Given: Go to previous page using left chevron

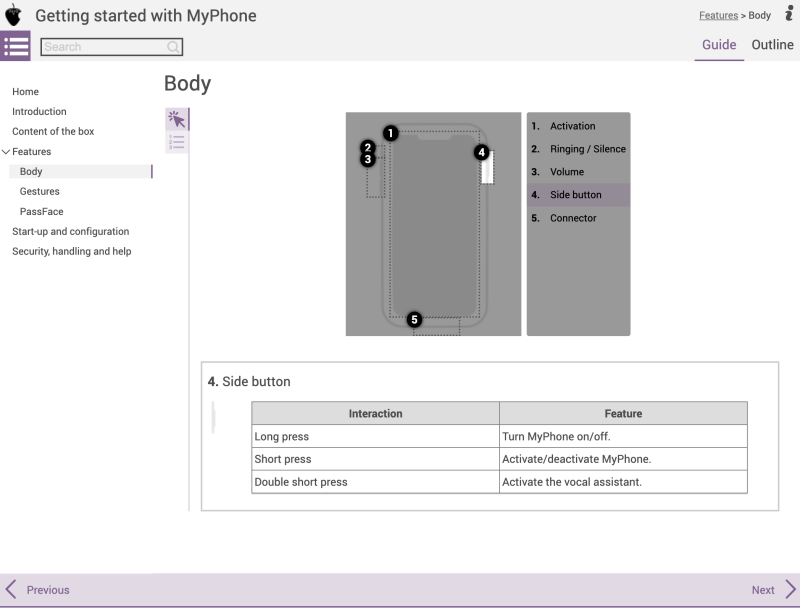Looking at the screenshot, I should (x=11, y=590).
